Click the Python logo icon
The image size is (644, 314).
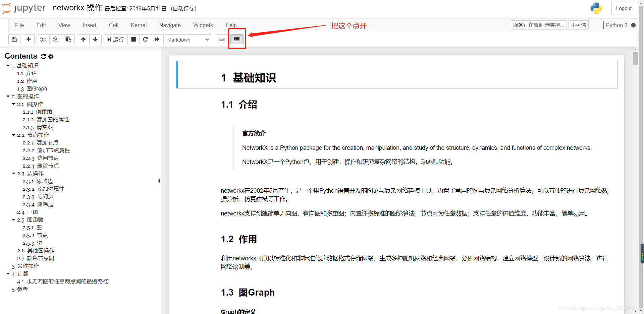pyautogui.click(x=596, y=8)
